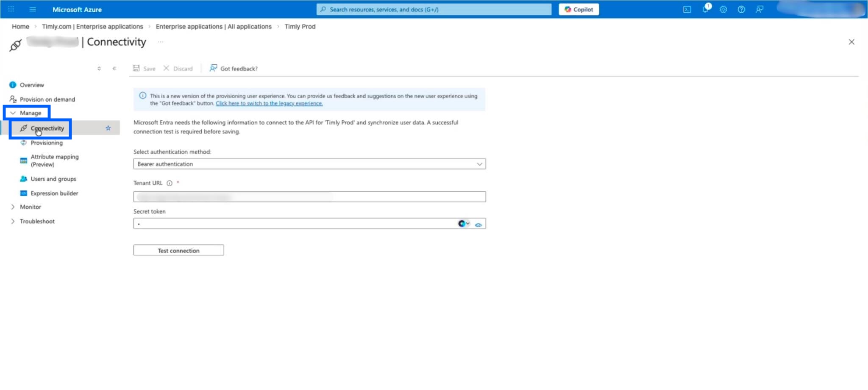The width and height of the screenshot is (868, 390).
Task: Launch Cloud Shell from the top bar
Action: click(x=687, y=9)
